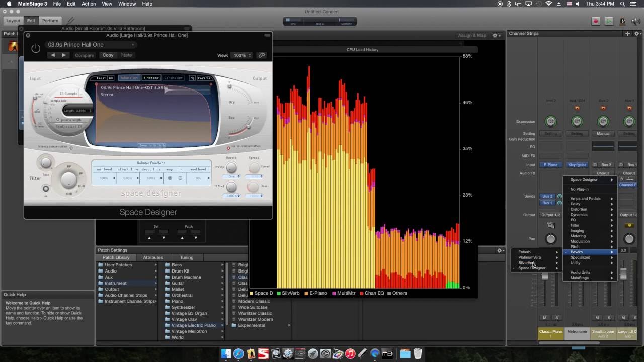Image resolution: width=644 pixels, height=362 pixels.
Task: Click the green play button in toolbar
Action: pyautogui.click(x=609, y=21)
